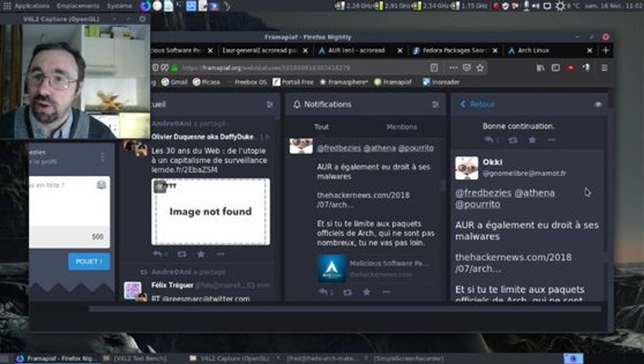Viewport: 644px width, 364px height.
Task: Click the Retour back link
Action: pyautogui.click(x=477, y=104)
